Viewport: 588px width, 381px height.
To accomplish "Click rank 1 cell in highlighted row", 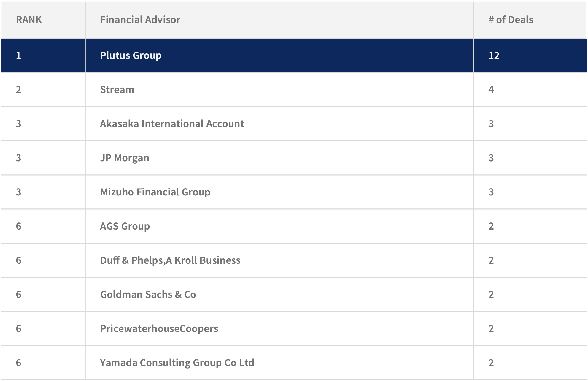I will (x=18, y=56).
